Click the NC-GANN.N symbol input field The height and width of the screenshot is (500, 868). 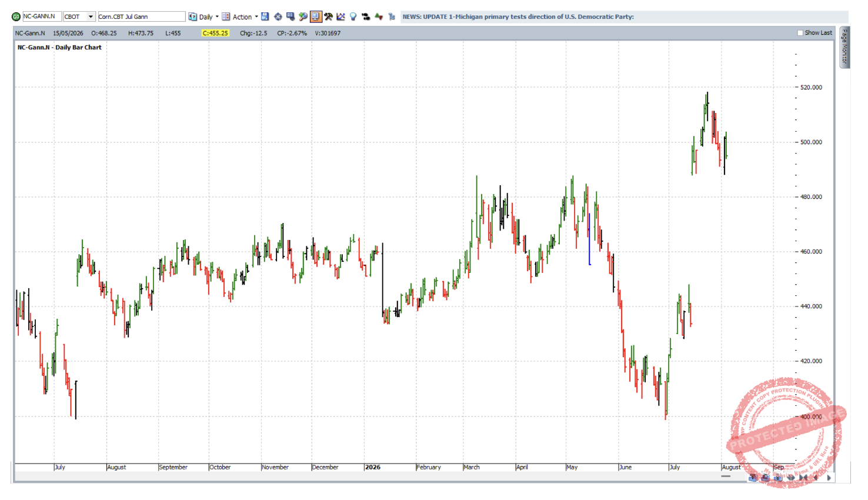[42, 16]
